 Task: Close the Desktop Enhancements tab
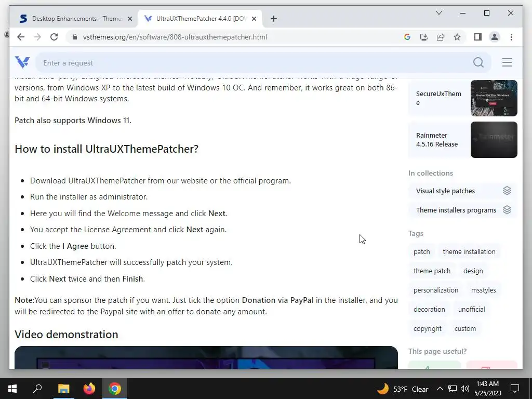(129, 19)
